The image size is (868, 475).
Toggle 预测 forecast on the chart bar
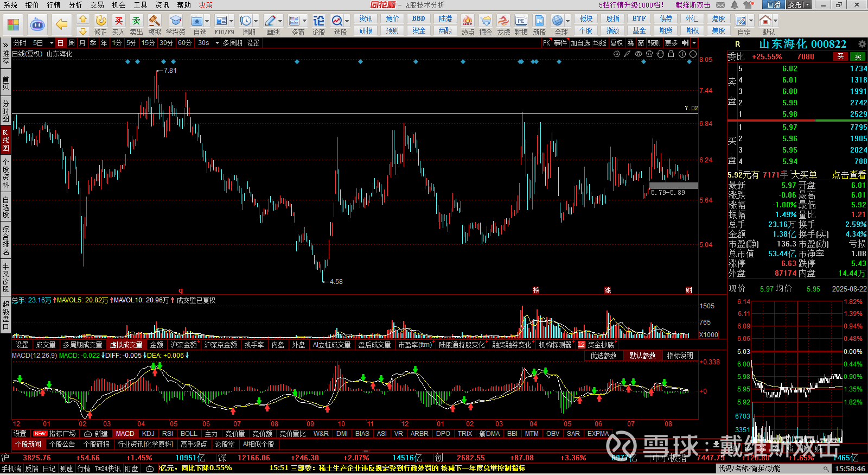click(x=654, y=43)
